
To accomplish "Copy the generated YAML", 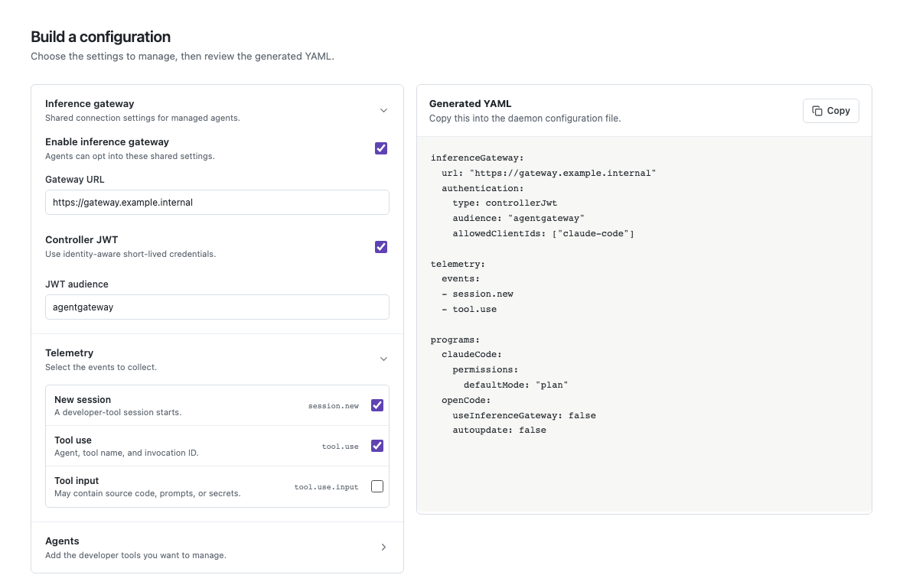I will (x=830, y=110).
